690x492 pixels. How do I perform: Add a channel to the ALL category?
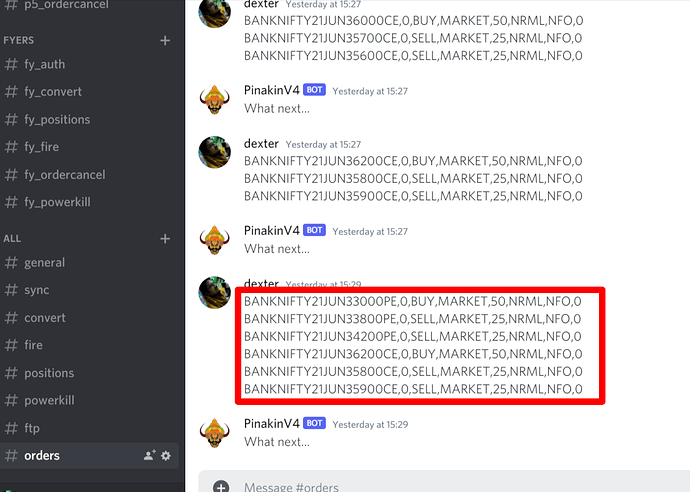(165, 239)
